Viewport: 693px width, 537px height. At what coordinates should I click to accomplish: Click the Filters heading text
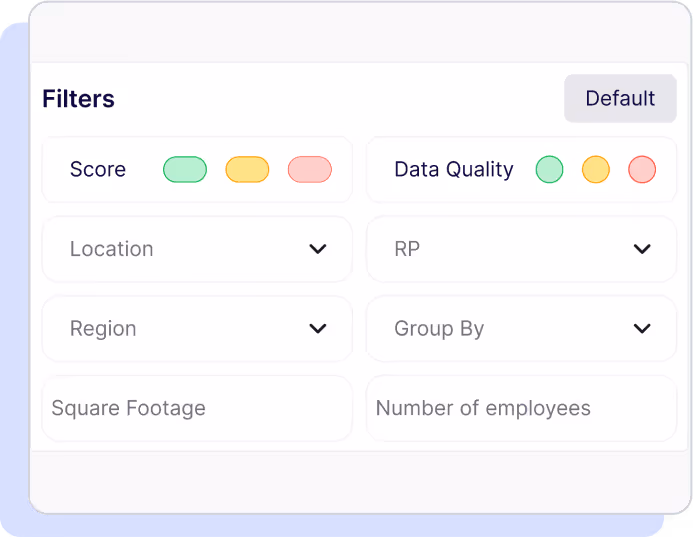pos(78,99)
